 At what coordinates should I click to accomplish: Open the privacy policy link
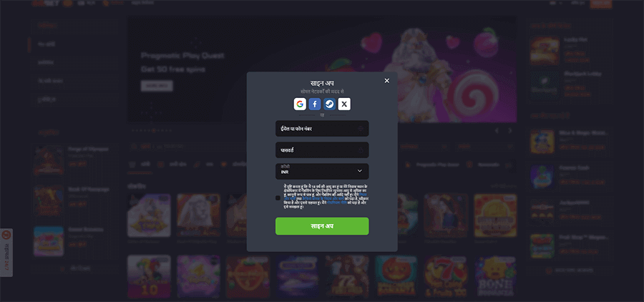337,203
